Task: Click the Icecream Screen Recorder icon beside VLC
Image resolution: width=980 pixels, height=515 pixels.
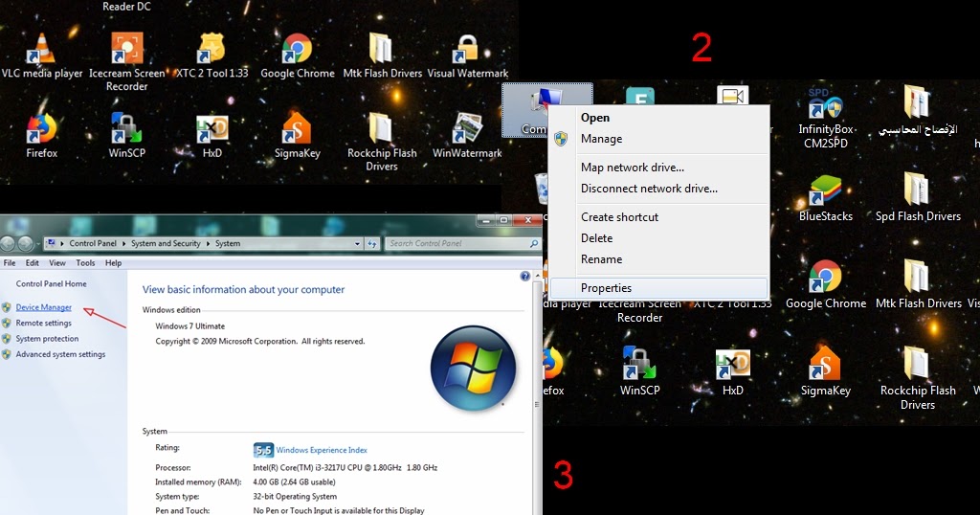Action: pos(127,49)
